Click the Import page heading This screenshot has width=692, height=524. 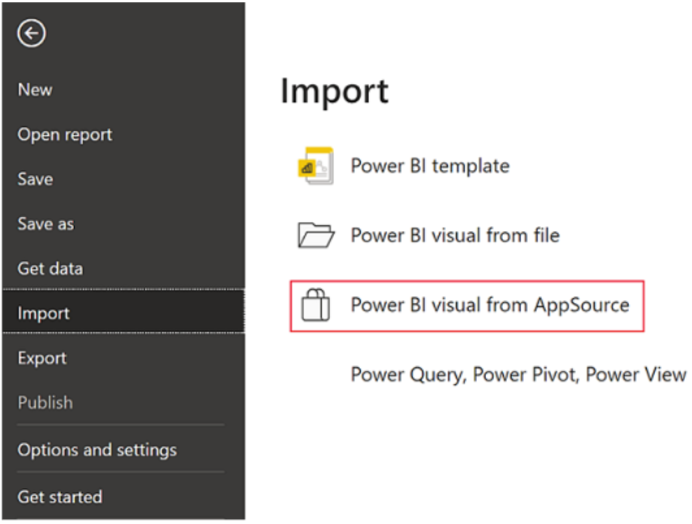tap(335, 92)
